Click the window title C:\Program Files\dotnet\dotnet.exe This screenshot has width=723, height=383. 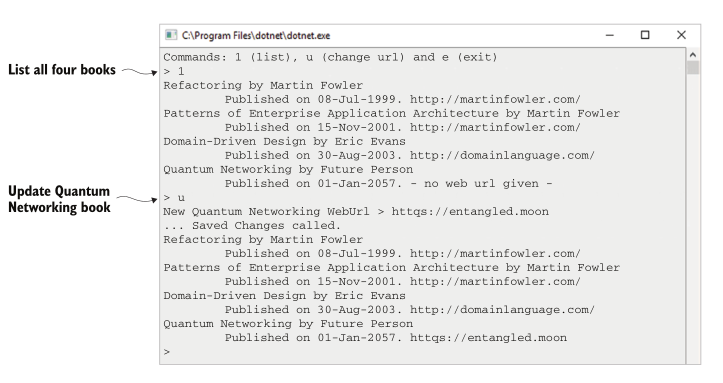[256, 35]
